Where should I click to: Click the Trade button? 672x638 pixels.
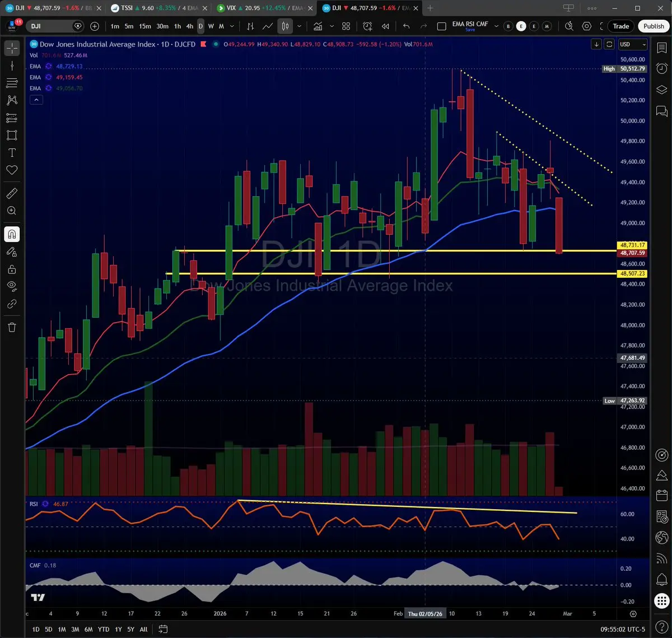pos(620,26)
